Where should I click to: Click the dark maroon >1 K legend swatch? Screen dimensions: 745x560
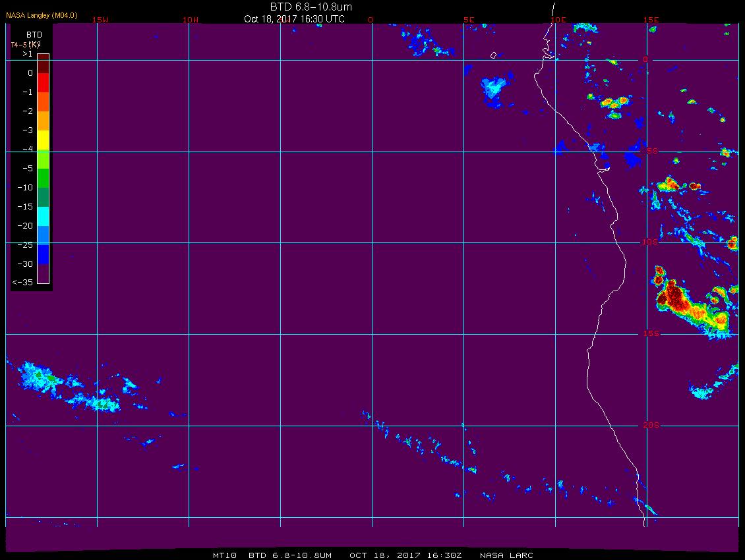(x=44, y=64)
